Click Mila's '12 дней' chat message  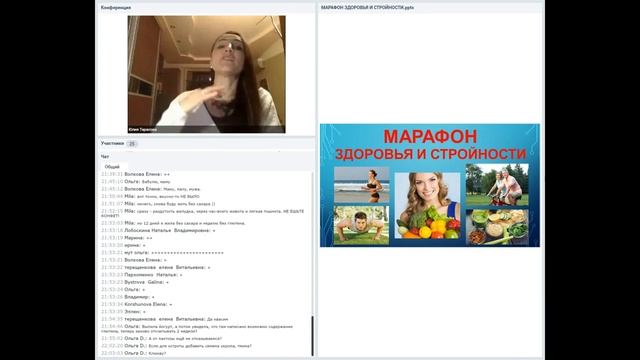tap(173, 223)
